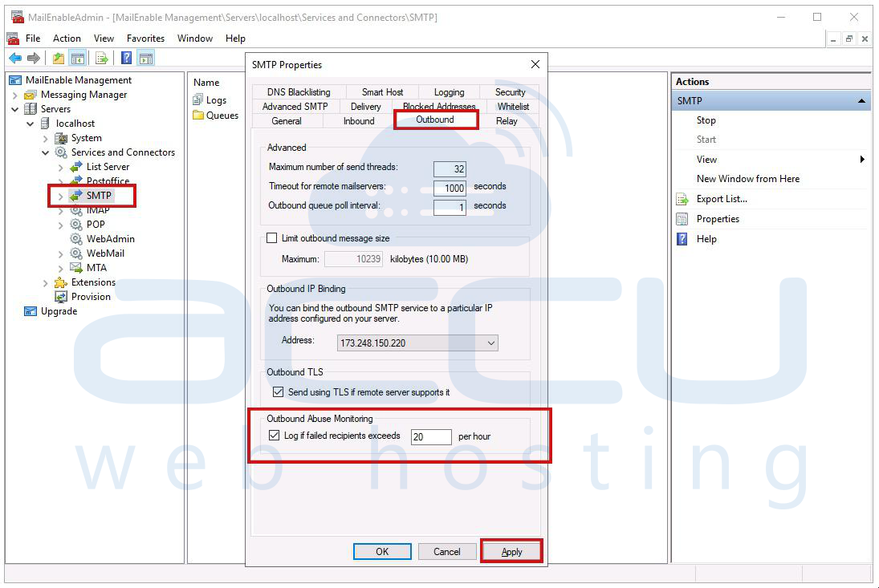
Task: Click the Back arrow in the toolbar
Action: 15,58
